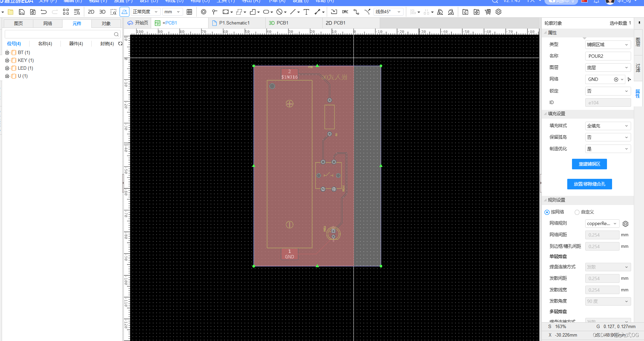Open the order PCB cart icon
644x341 pixels.
pyautogui.click(x=488, y=12)
